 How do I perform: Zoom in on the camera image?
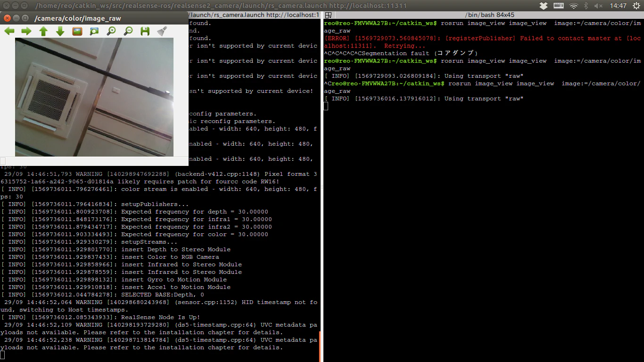point(111,31)
